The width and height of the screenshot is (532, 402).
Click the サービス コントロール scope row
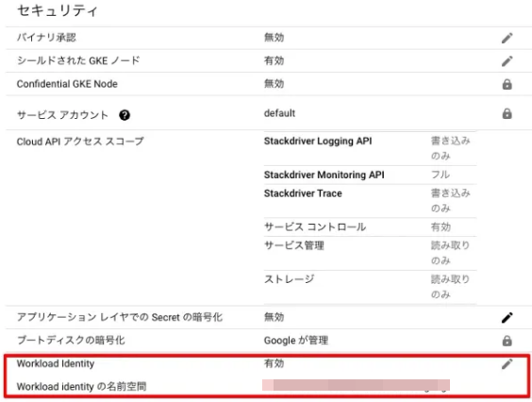pos(370,226)
